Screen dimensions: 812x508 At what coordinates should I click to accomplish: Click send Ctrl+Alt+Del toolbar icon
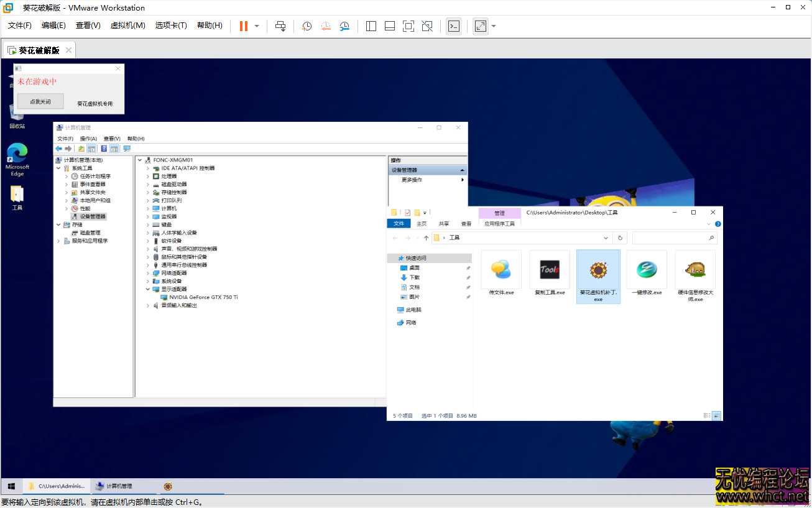280,26
